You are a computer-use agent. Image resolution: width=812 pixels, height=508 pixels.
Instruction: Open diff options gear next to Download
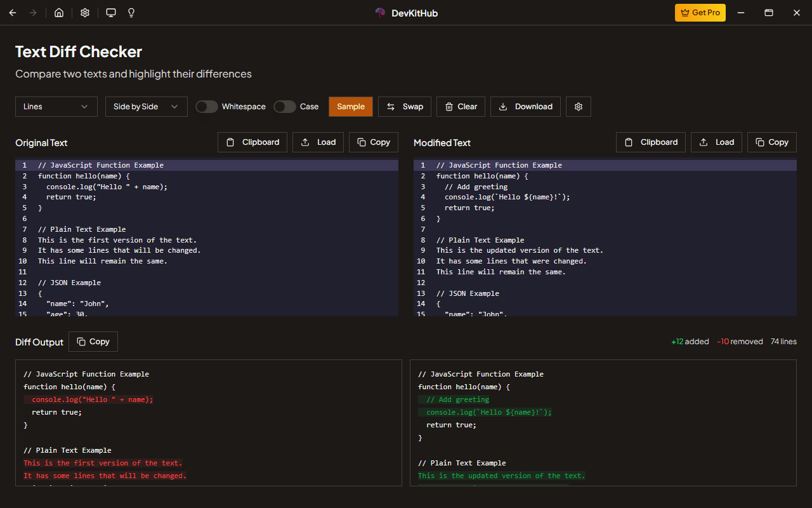[x=579, y=107]
